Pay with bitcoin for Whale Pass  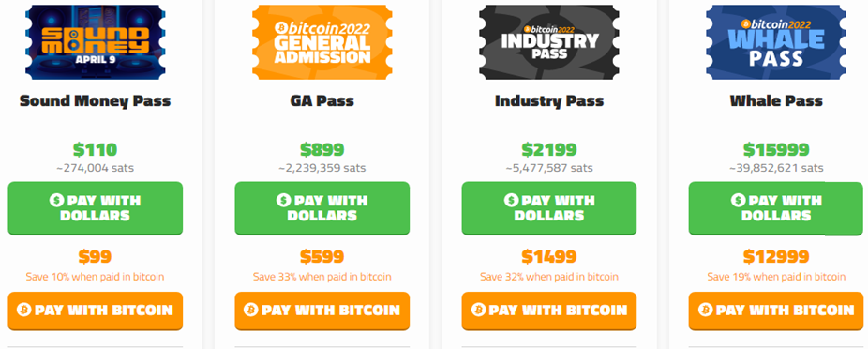pos(776,311)
